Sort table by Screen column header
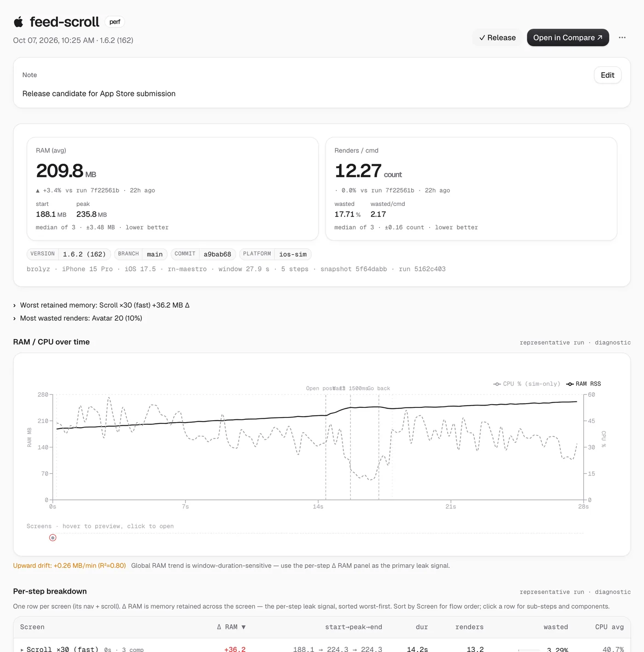Viewport: 644px width, 652px height. click(32, 627)
